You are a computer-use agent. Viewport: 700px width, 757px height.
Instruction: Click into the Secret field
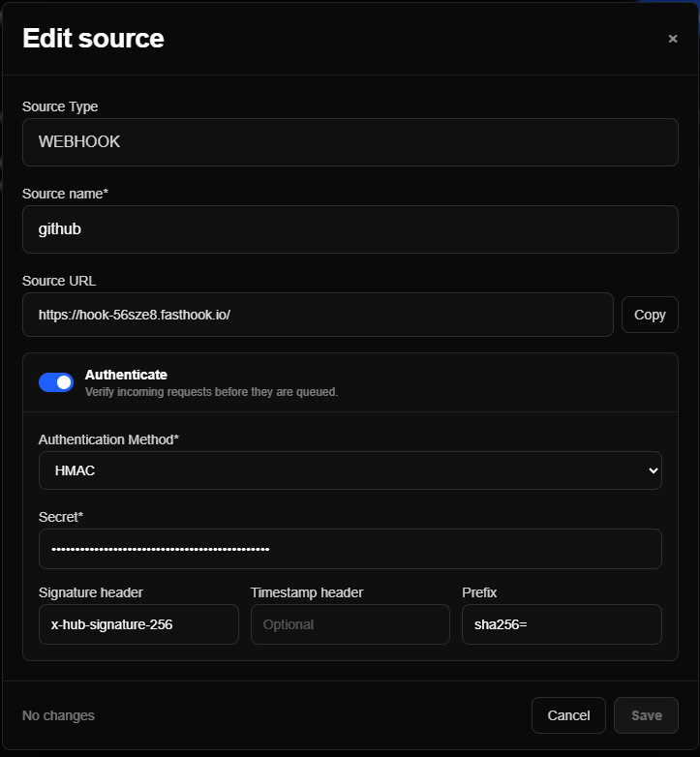(350, 549)
